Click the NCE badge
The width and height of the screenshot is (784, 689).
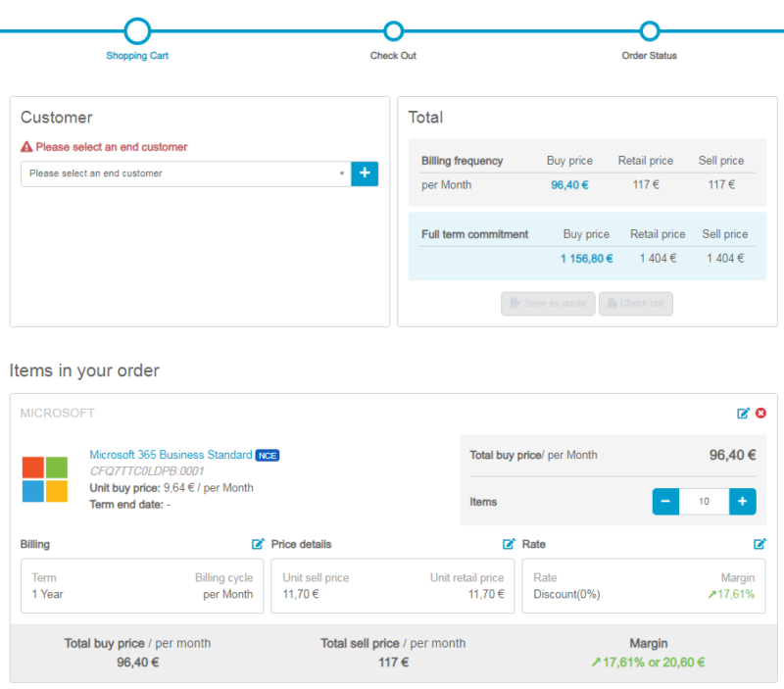pos(268,456)
